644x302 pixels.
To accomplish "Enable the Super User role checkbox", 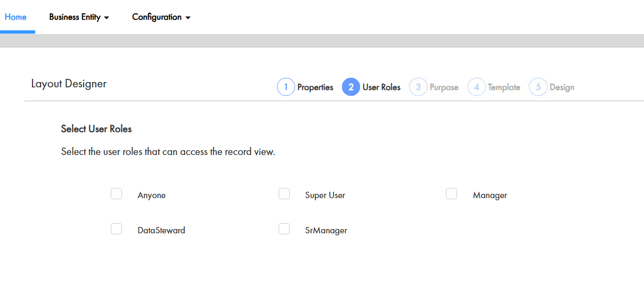I will (x=284, y=194).
